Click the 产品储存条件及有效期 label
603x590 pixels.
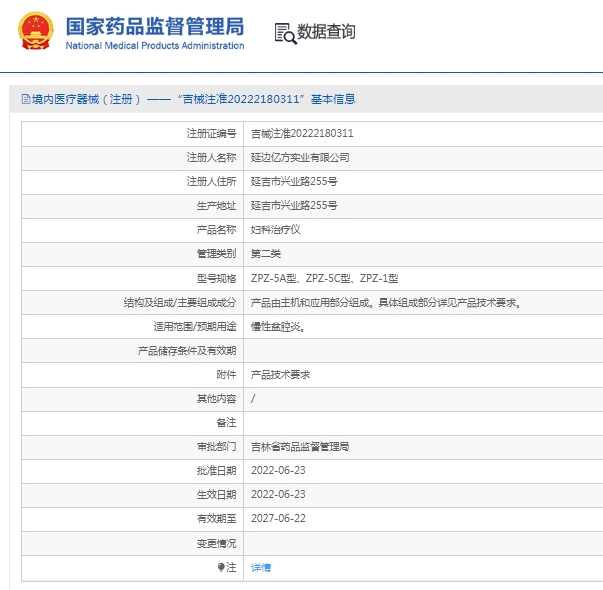(x=187, y=351)
